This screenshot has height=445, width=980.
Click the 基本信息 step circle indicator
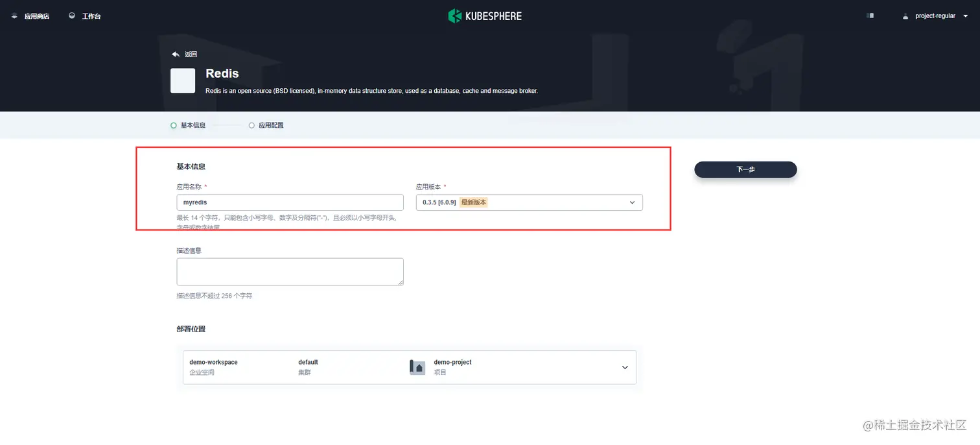click(174, 125)
